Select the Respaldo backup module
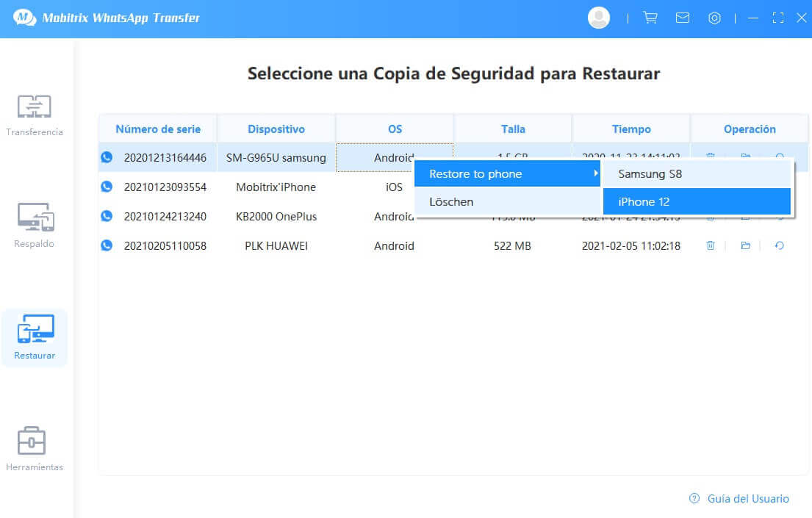This screenshot has height=518, width=812. coord(35,224)
